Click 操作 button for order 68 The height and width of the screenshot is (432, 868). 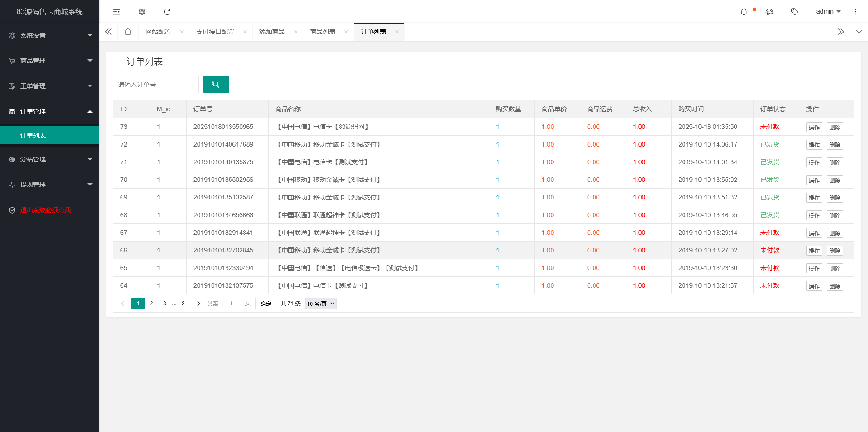814,215
